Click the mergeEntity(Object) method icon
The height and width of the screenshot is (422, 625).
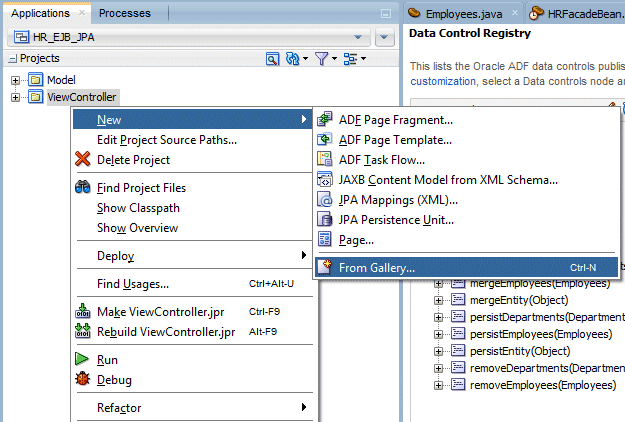458,300
